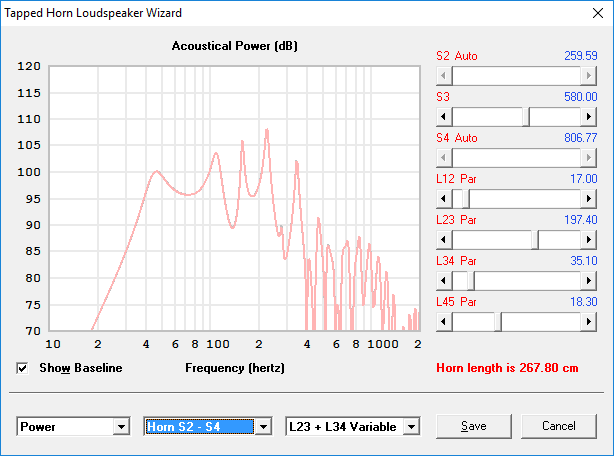Screen dimensions: 614x456
Task: Click the S3 slider thumb
Action: [526, 116]
